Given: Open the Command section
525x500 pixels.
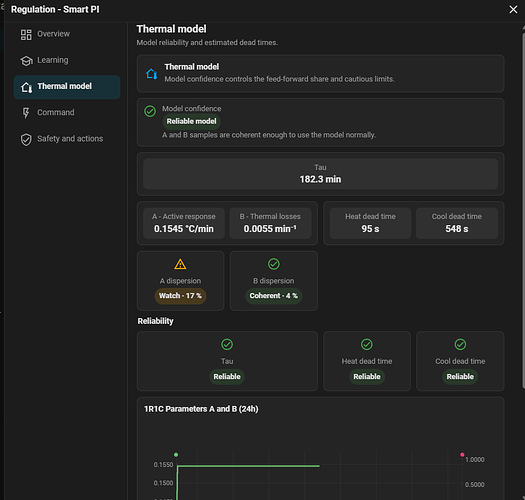Looking at the screenshot, I should pyautogui.click(x=67, y=113).
